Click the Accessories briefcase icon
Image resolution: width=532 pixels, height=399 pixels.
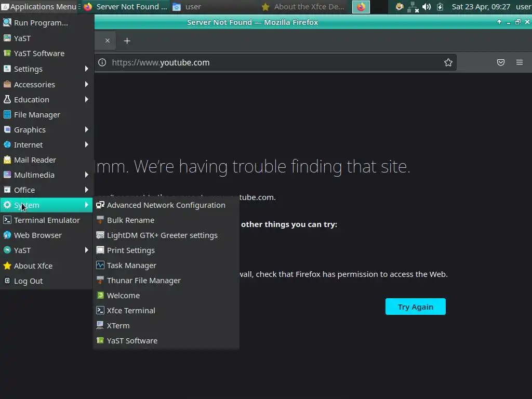pos(7,84)
